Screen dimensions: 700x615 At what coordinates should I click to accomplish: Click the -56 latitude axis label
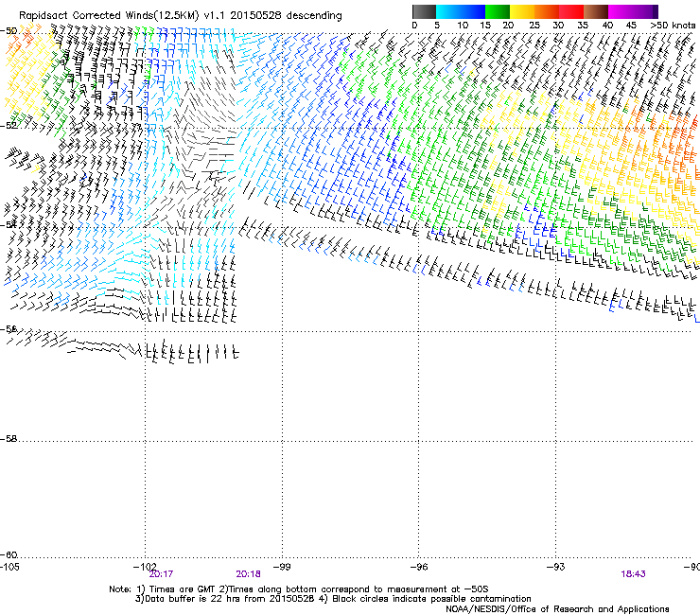pyautogui.click(x=9, y=329)
